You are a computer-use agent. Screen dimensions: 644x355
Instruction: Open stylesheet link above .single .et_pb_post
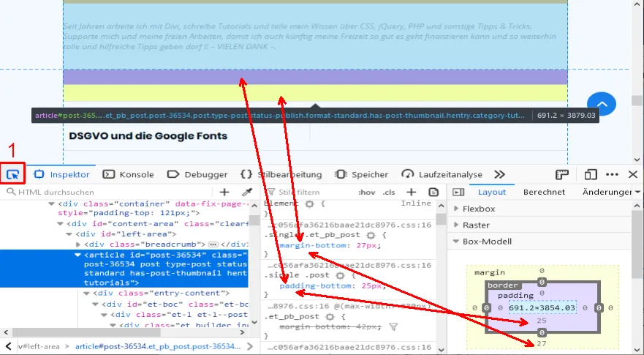(x=349, y=225)
